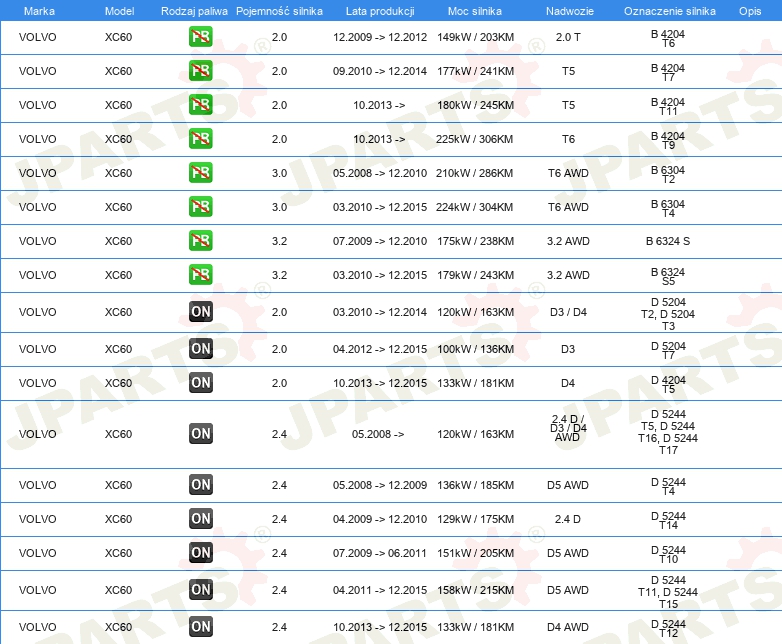Select the petrol fuel icon in the B 6324 S row
782x644 pixels.
200,241
